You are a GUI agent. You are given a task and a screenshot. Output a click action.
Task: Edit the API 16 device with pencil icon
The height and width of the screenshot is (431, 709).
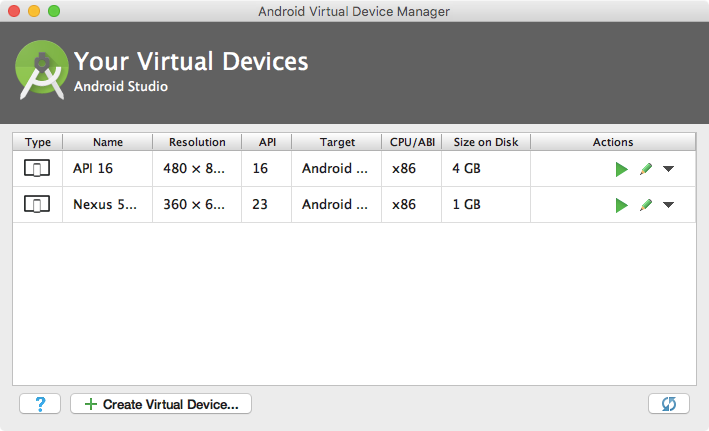[646, 169]
